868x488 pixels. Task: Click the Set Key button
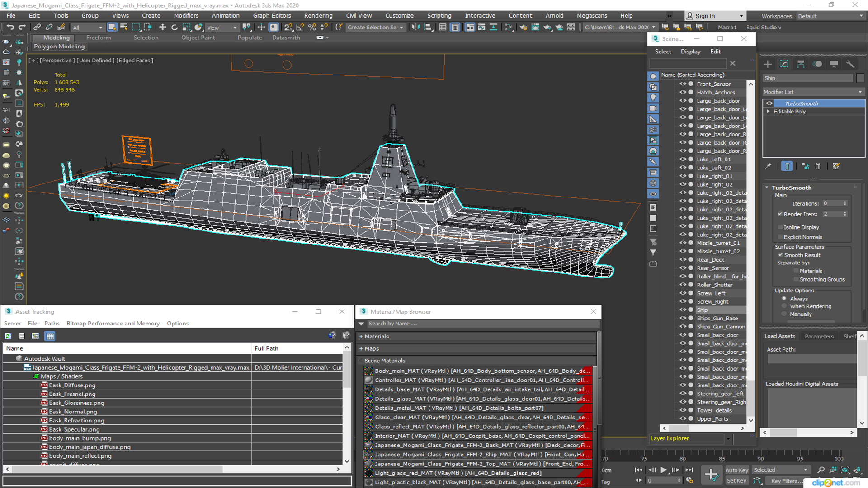[736, 481]
